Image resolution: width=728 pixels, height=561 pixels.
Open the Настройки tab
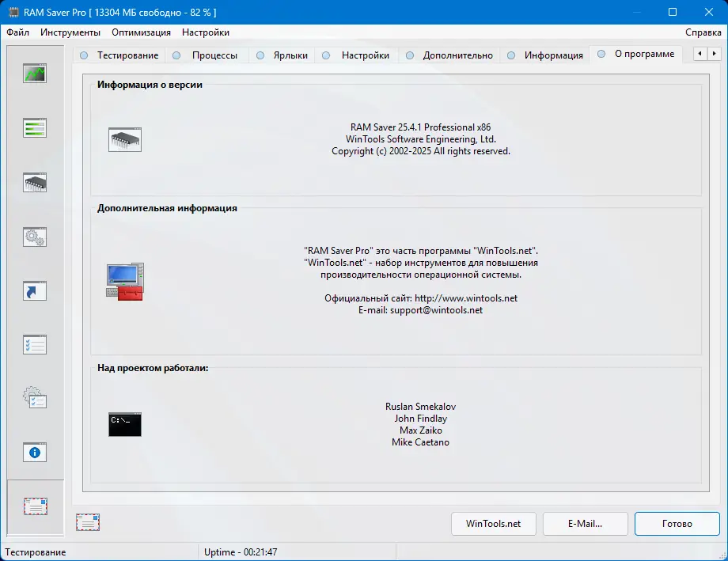[356, 55]
